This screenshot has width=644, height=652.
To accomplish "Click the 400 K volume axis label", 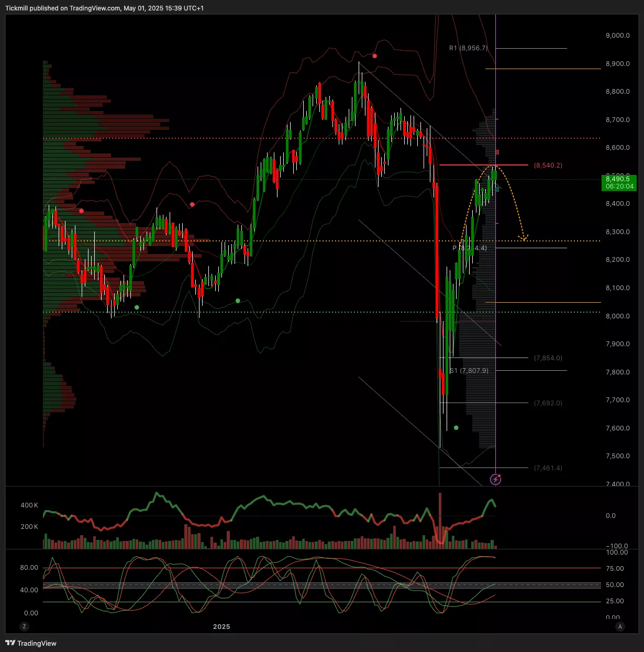I will click(x=29, y=505).
